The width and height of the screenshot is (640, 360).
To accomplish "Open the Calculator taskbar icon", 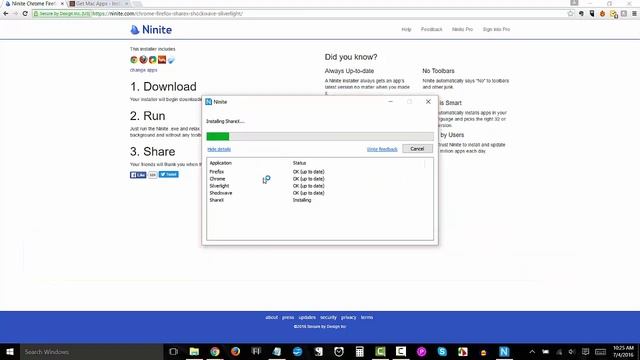I will pyautogui.click(x=360, y=351).
